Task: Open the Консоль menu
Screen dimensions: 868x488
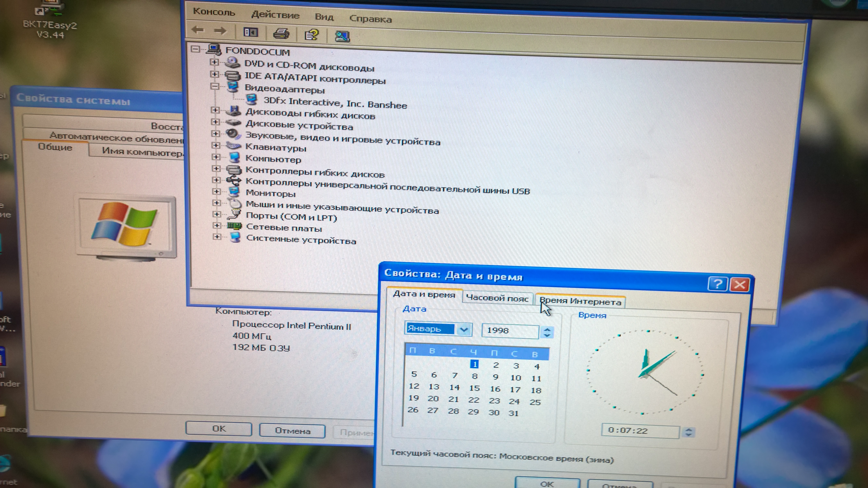Action: 214,12
